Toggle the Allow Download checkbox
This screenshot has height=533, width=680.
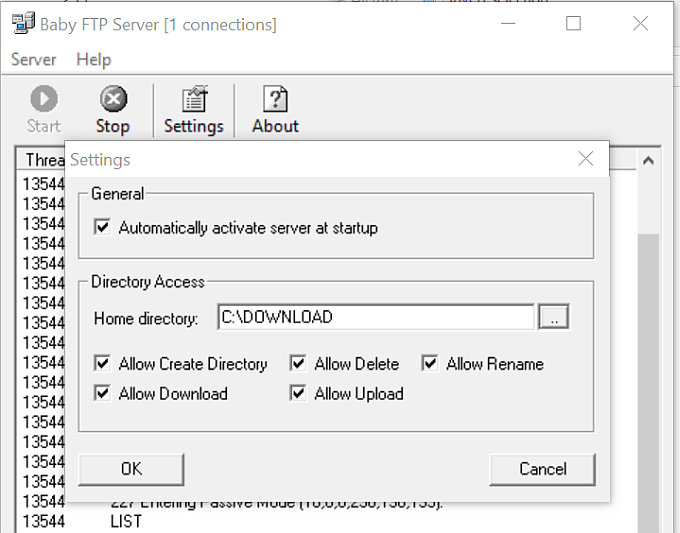102,394
